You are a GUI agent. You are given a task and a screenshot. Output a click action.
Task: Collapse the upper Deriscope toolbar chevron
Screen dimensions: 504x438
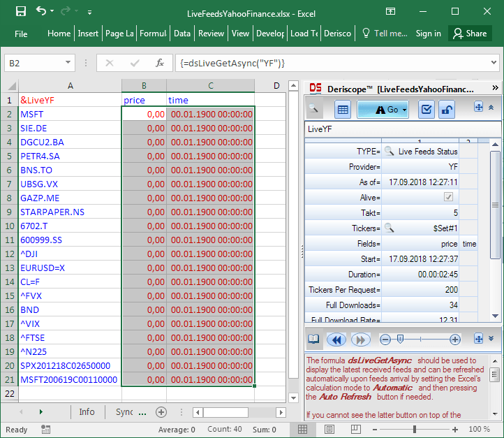(x=491, y=107)
